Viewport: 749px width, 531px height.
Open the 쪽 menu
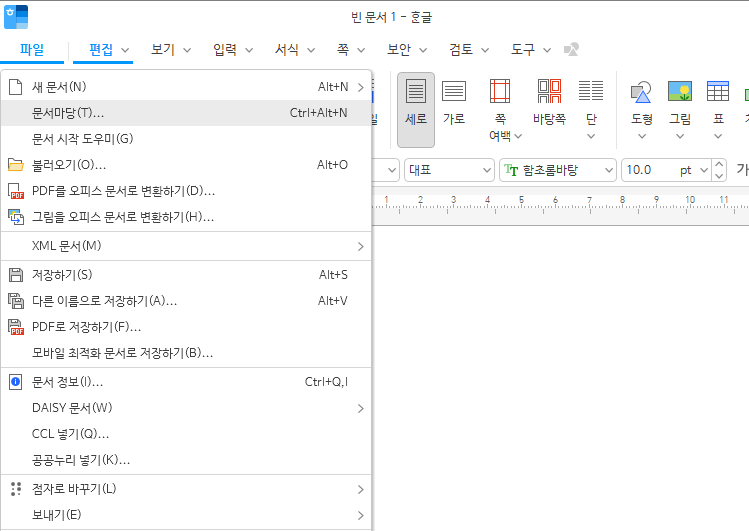(343, 50)
